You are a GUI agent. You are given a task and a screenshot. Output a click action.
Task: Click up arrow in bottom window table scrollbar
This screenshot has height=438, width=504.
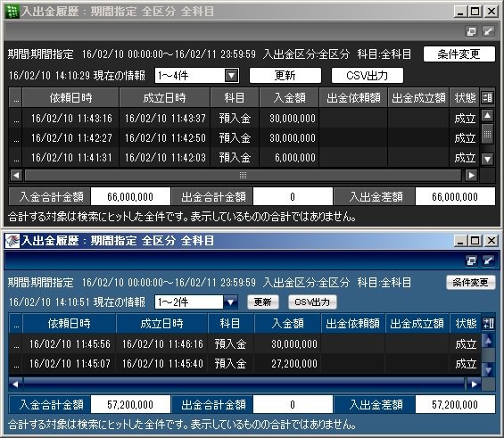pos(488,340)
